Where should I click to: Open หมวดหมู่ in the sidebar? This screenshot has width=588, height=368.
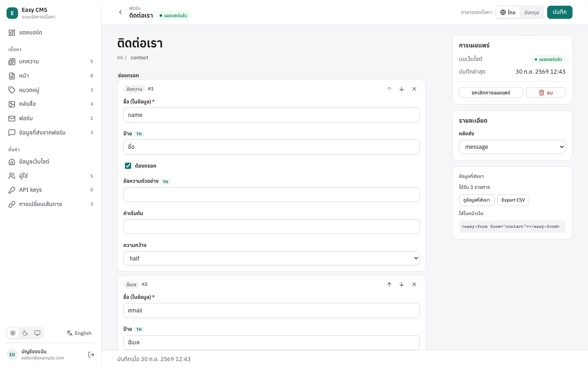point(51,90)
